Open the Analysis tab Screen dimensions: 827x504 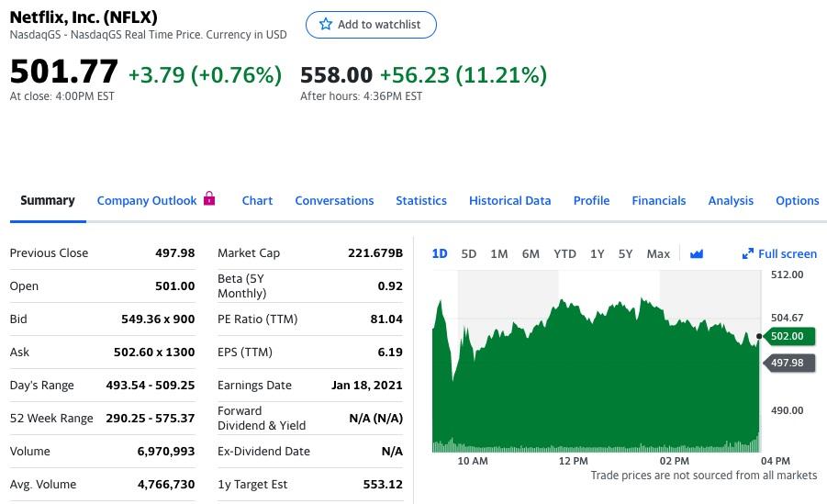pos(731,200)
